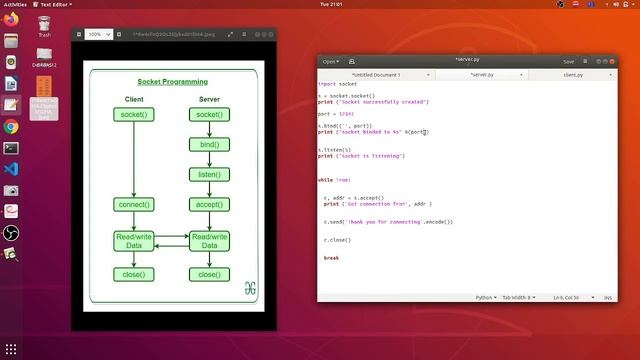Select the orange archive file on desktop
This screenshot has width=640, height=360.
44,98
